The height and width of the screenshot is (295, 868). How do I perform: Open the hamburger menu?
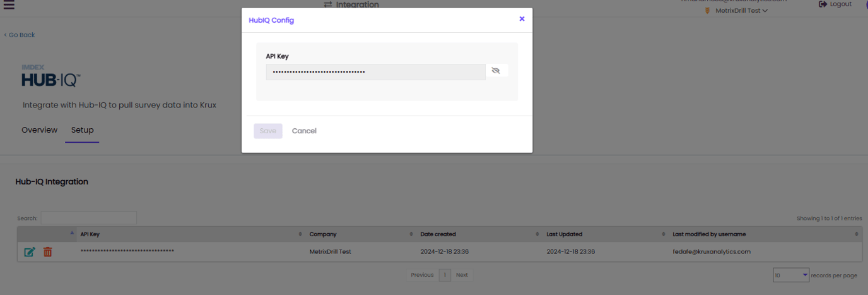pyautogui.click(x=9, y=4)
